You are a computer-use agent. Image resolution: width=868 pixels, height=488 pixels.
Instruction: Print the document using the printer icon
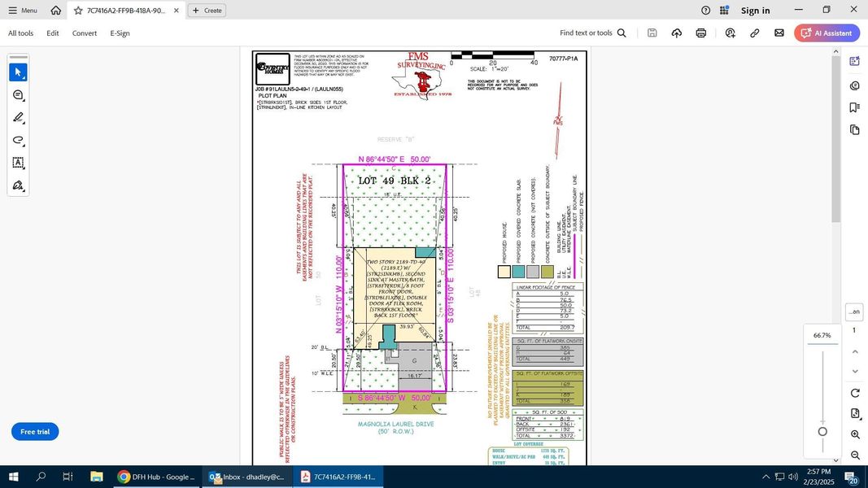pyautogui.click(x=701, y=33)
